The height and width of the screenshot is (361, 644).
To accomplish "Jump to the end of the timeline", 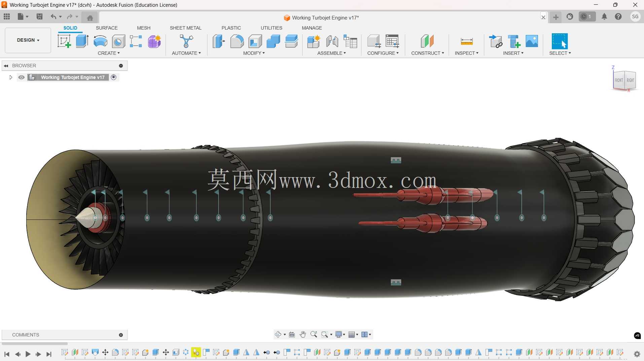I will (x=49, y=354).
